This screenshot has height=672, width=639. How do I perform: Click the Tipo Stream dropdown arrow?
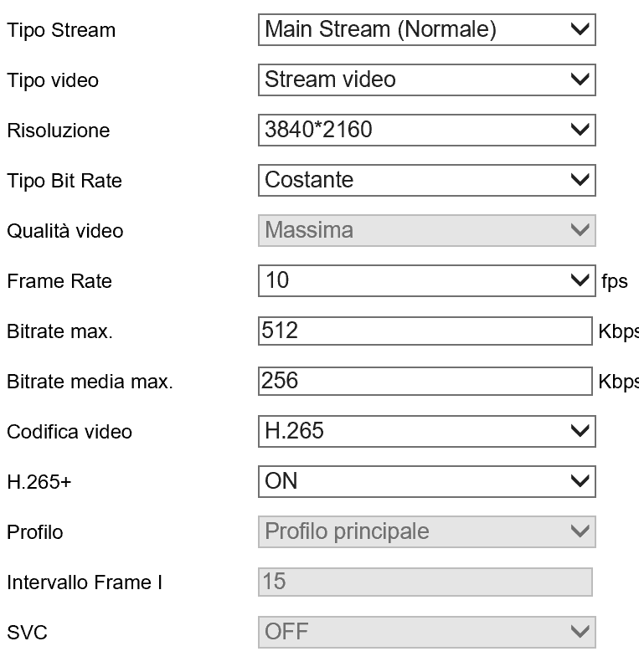click(x=580, y=30)
